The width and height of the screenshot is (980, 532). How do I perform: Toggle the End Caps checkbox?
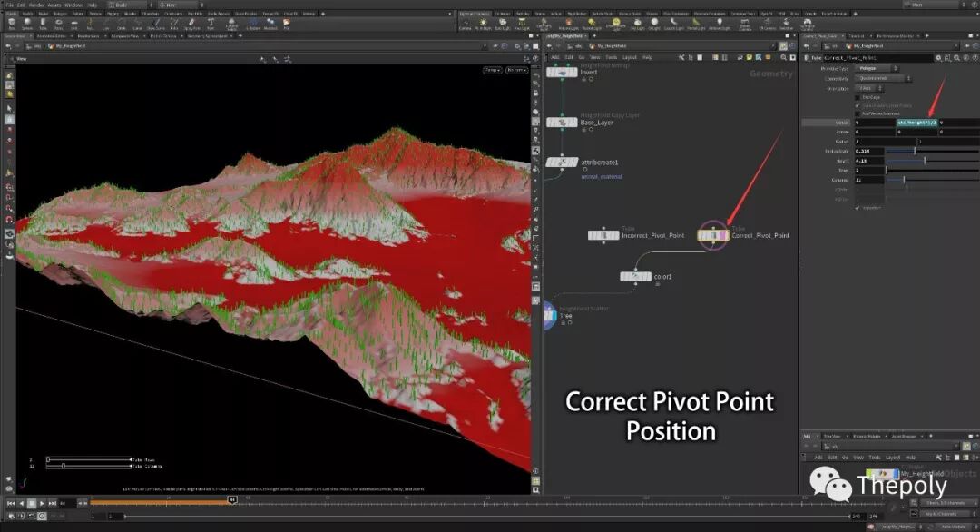point(857,97)
